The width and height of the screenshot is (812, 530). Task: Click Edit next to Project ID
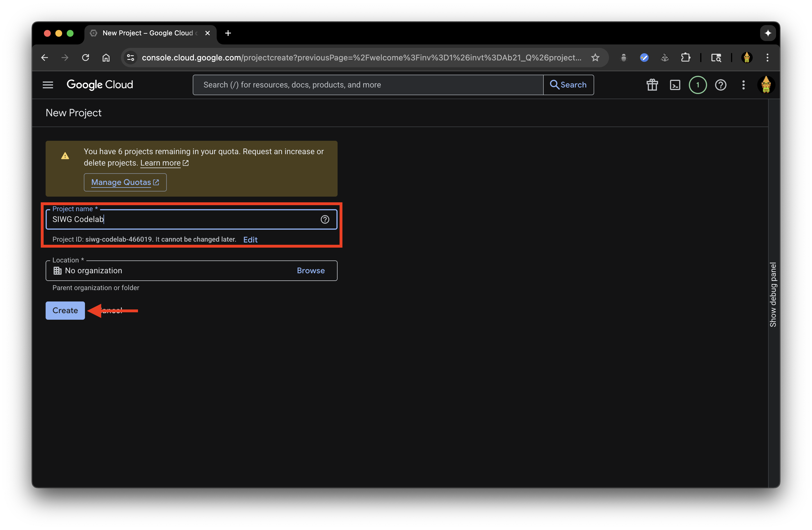[x=250, y=240]
